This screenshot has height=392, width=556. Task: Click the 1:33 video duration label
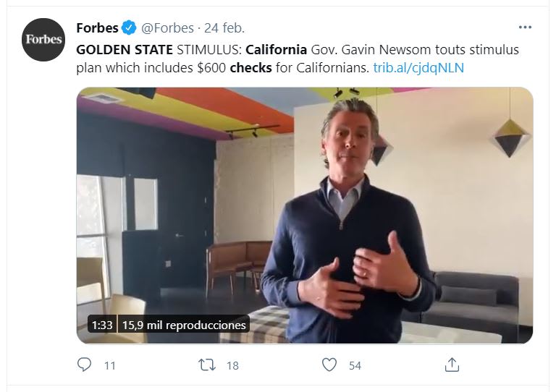click(101, 325)
